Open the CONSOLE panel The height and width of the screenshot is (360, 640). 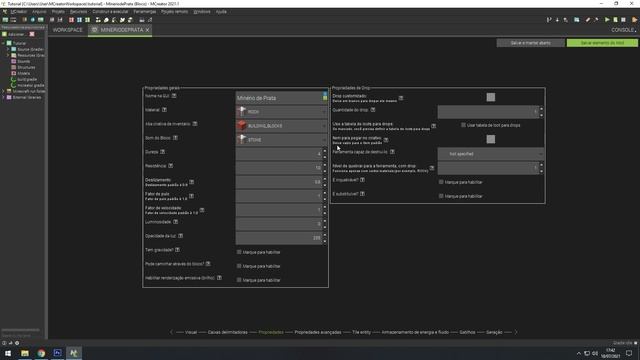point(623,30)
